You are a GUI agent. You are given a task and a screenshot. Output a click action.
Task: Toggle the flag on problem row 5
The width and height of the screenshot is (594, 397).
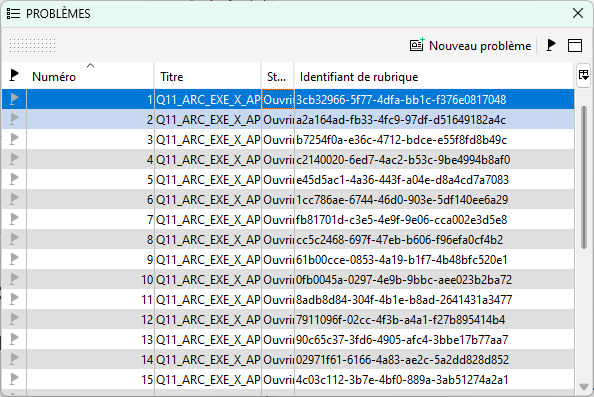tap(14, 179)
